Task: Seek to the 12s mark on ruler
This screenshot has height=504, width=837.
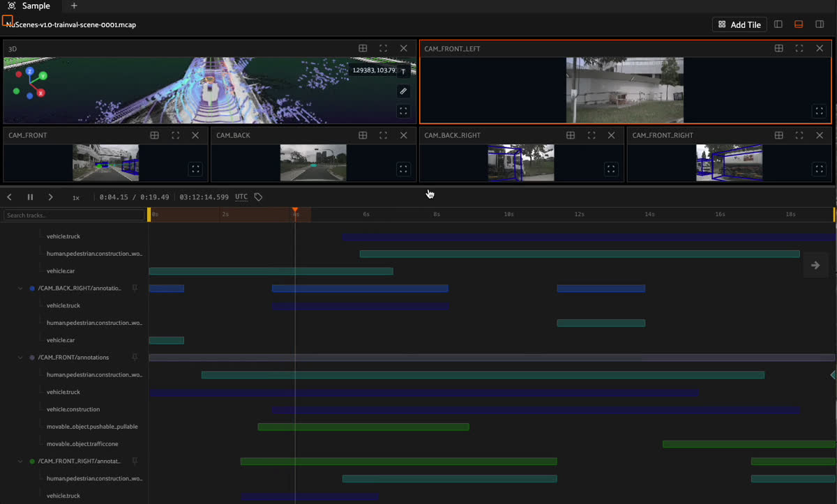Action: [579, 214]
